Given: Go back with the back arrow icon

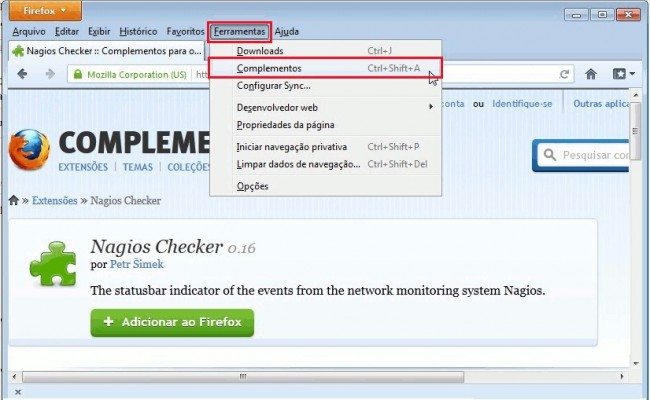Looking at the screenshot, I should pyautogui.click(x=22, y=74).
